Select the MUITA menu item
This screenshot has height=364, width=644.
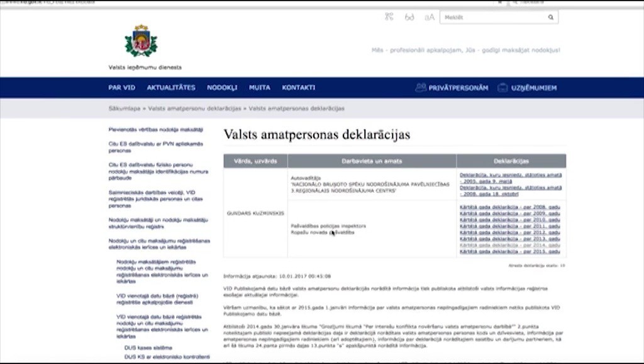click(260, 88)
